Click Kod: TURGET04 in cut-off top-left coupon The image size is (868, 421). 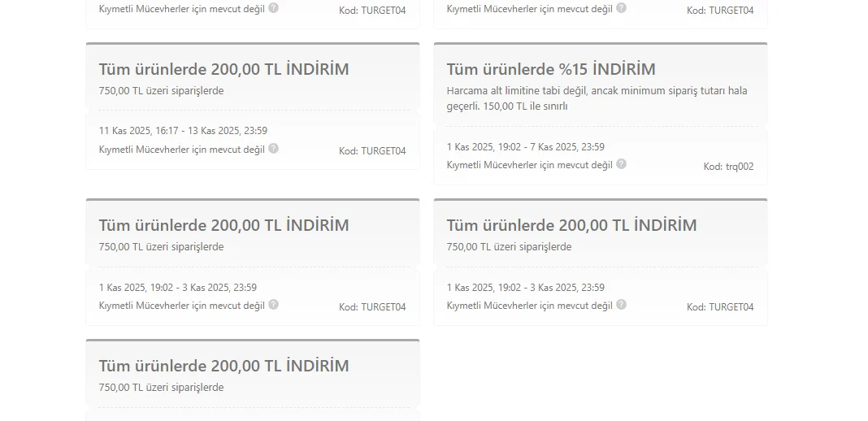[372, 11]
